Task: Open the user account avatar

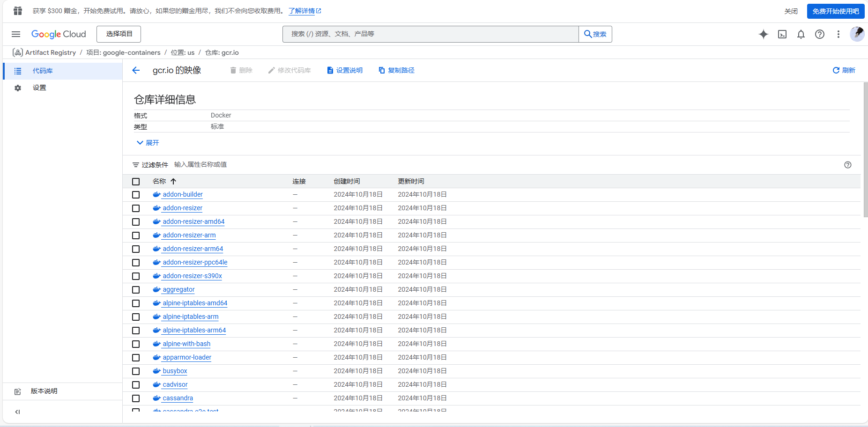Action: click(857, 34)
